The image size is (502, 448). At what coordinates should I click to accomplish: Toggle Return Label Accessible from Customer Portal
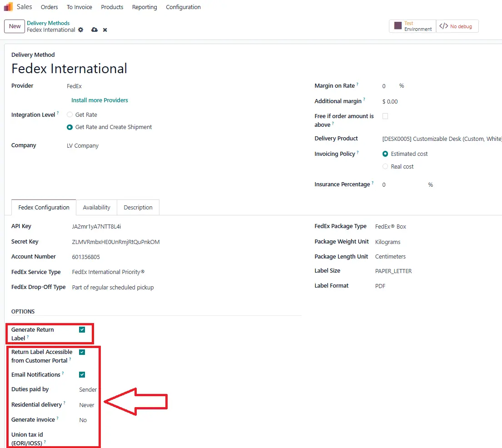coord(82,352)
